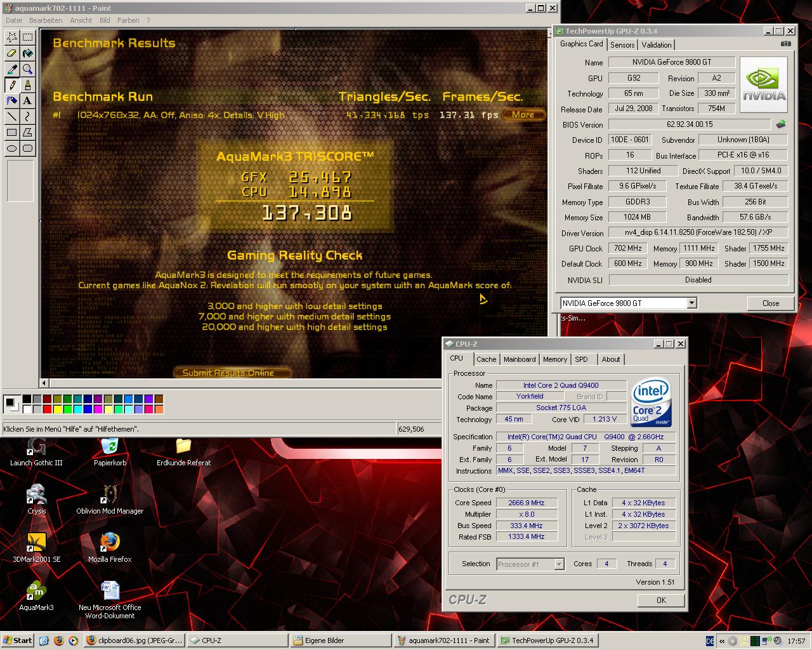Switch to the Validation tab in GPU-Z
Image resolution: width=812 pixels, height=650 pixels.
click(656, 45)
